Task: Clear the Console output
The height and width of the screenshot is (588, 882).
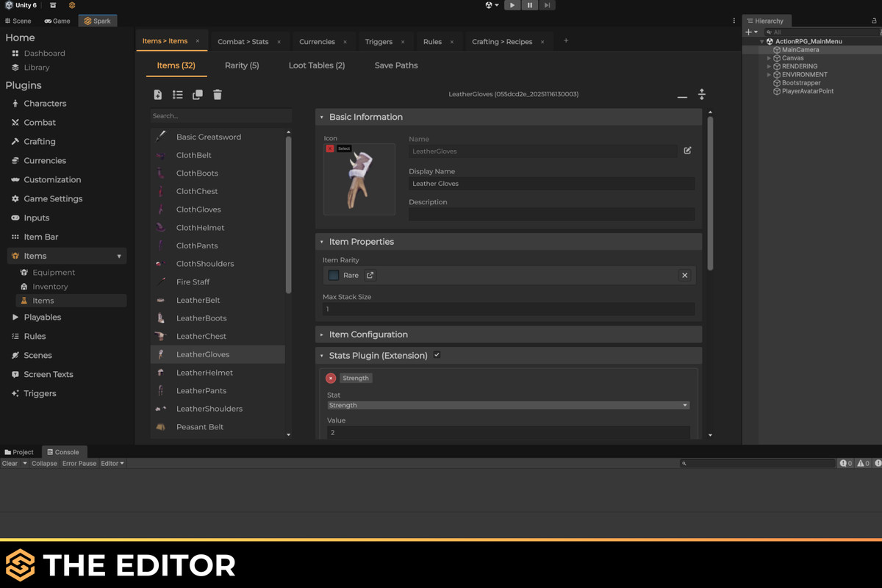Action: [x=10, y=463]
